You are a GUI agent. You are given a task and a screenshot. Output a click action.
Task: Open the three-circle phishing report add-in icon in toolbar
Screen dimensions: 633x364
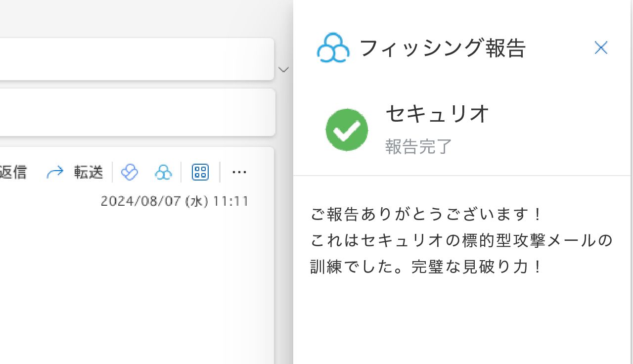click(x=163, y=172)
